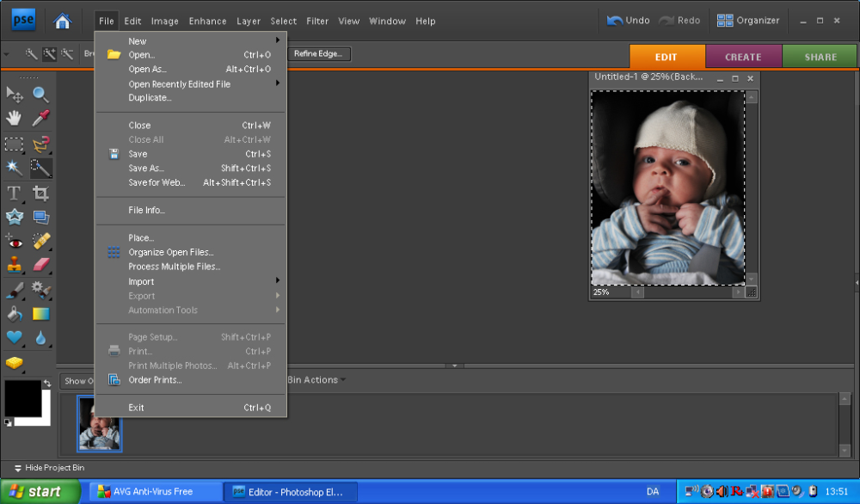Enable Add to Selection mode in options bar

tap(49, 54)
